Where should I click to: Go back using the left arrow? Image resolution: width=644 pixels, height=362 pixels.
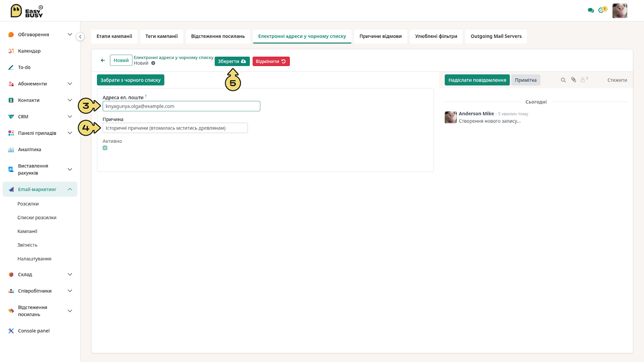(x=103, y=60)
